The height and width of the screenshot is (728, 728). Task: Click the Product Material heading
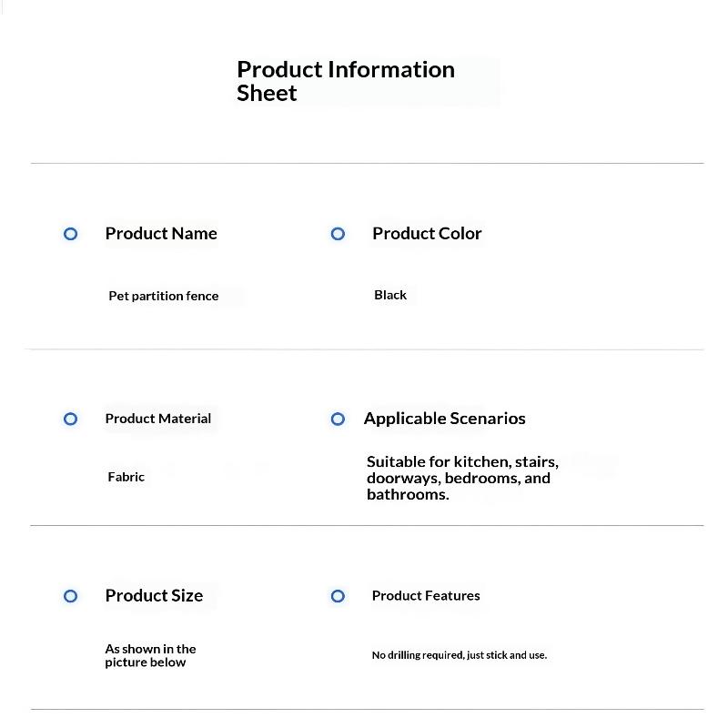(x=157, y=419)
